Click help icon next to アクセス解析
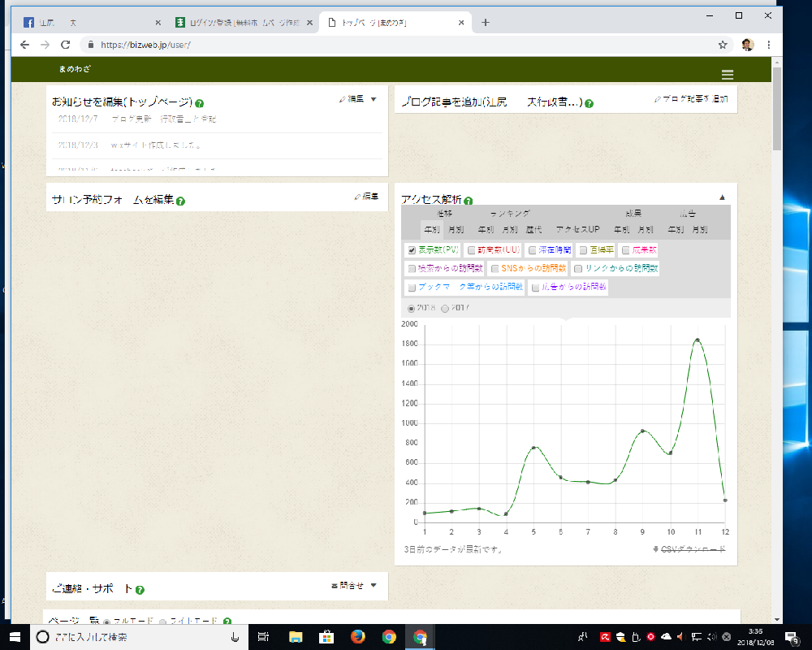Viewport: 812px width, 650px height. pos(469,201)
